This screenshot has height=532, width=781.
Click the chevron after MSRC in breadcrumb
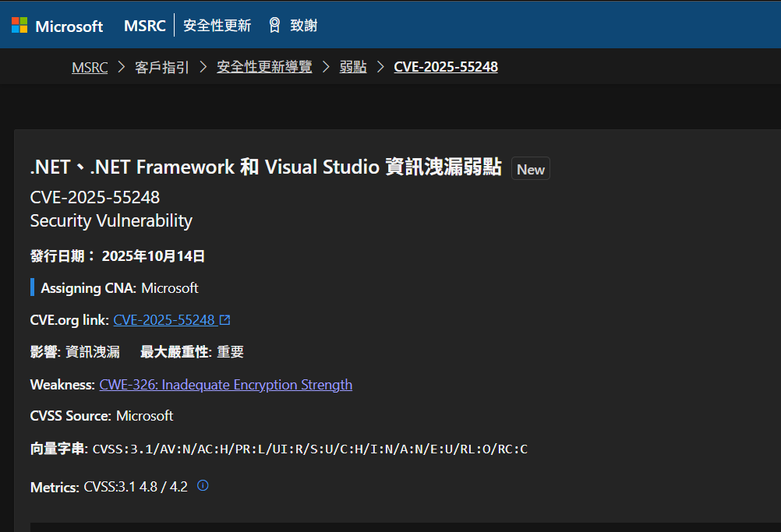[122, 67]
